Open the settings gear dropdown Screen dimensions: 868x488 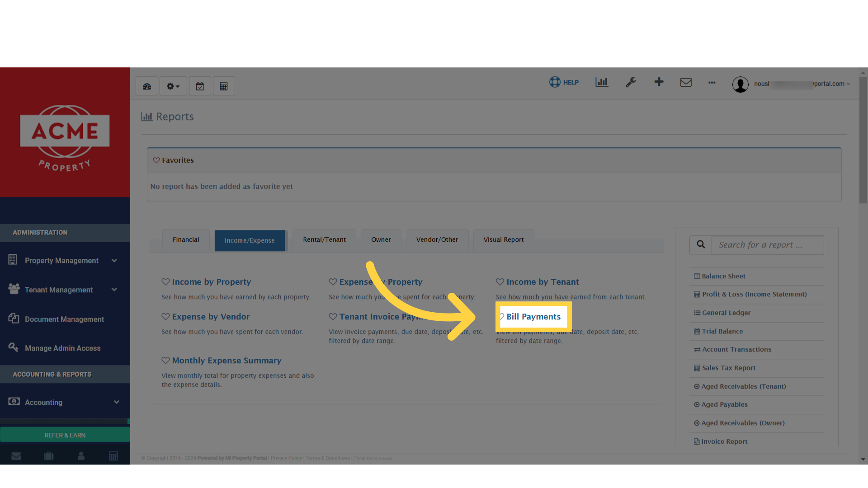tap(173, 86)
